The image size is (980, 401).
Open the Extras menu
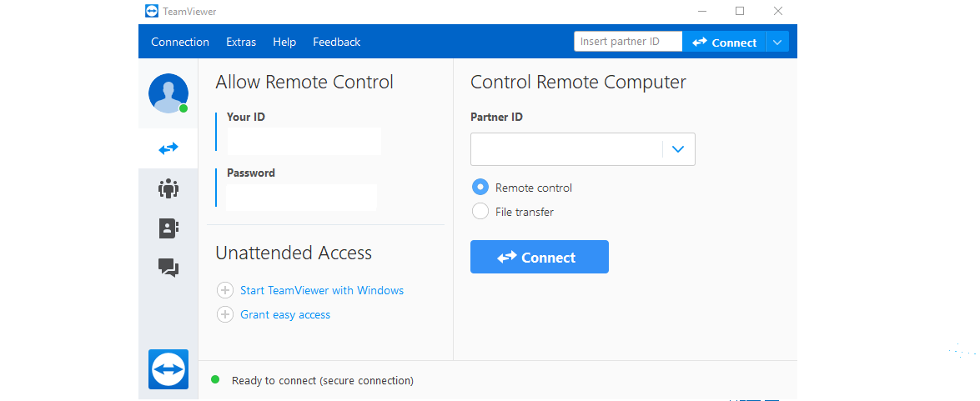point(241,42)
